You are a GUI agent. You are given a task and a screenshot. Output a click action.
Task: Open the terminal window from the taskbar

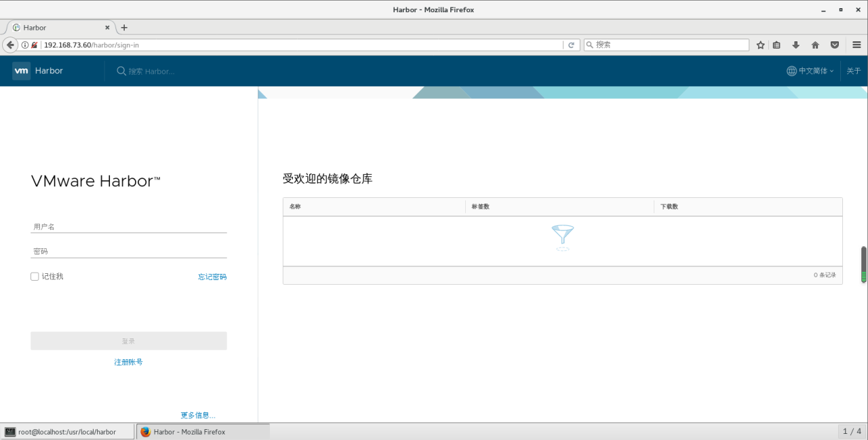click(66, 431)
